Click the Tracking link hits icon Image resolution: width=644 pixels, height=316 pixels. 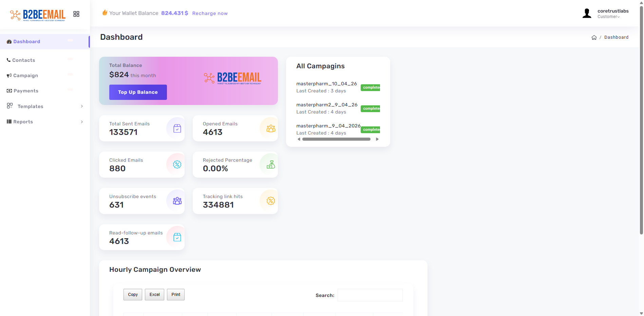[271, 201]
